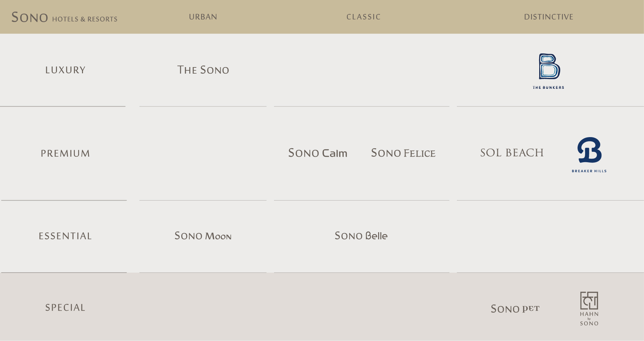Image resolution: width=644 pixels, height=341 pixels.
Task: Open the Sono Calm brand
Action: coord(318,153)
